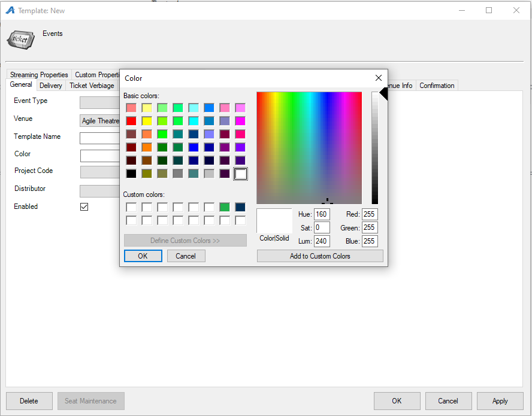Select the dark navy custom color swatch
The width and height of the screenshot is (532, 416).
(x=241, y=207)
